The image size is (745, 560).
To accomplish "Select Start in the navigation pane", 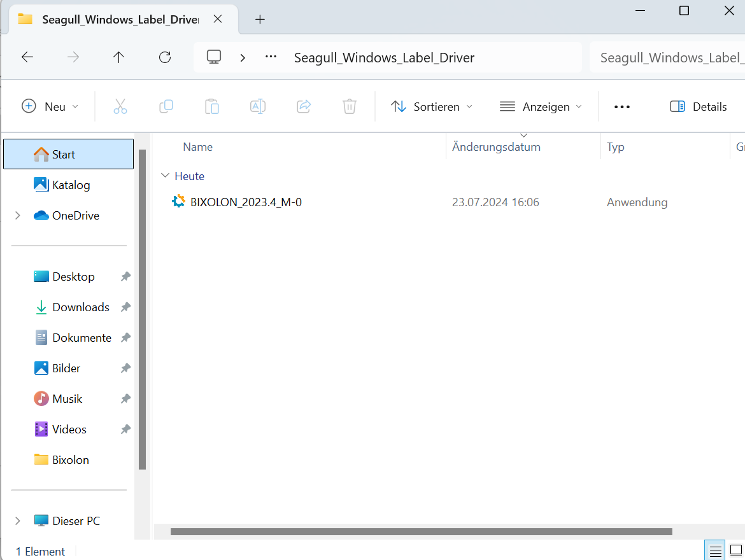I will click(68, 154).
